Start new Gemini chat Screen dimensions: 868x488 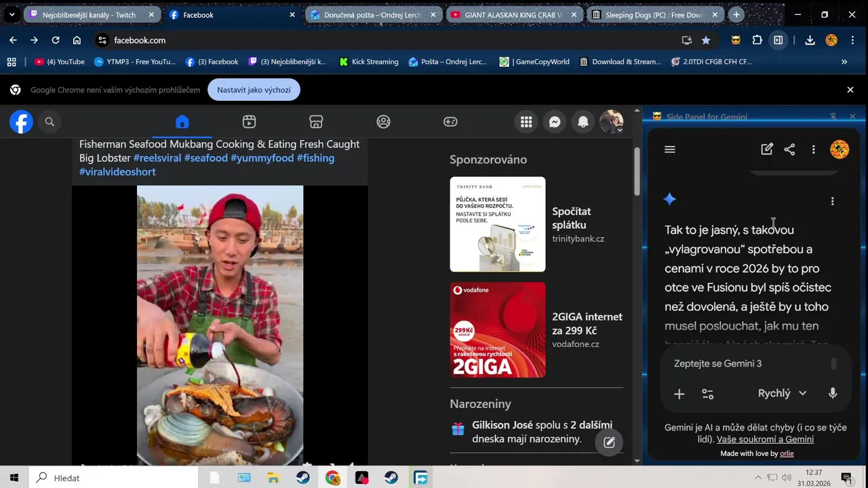767,149
